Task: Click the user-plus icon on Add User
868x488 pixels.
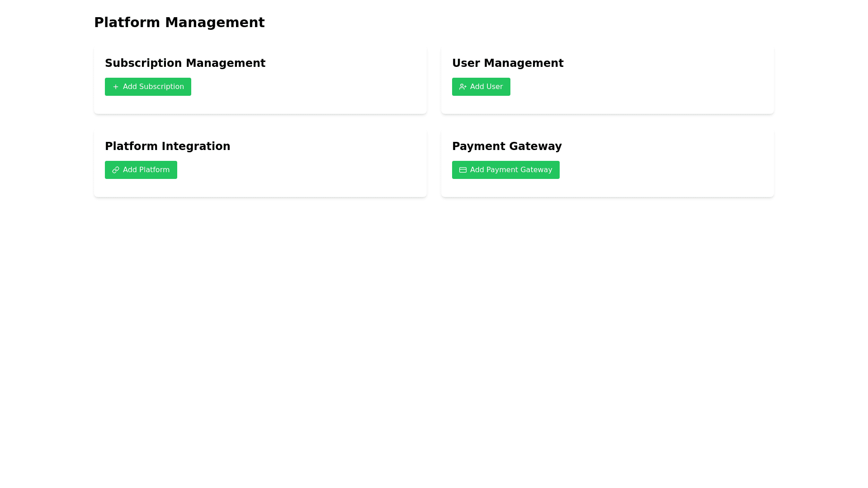Action: (x=462, y=87)
